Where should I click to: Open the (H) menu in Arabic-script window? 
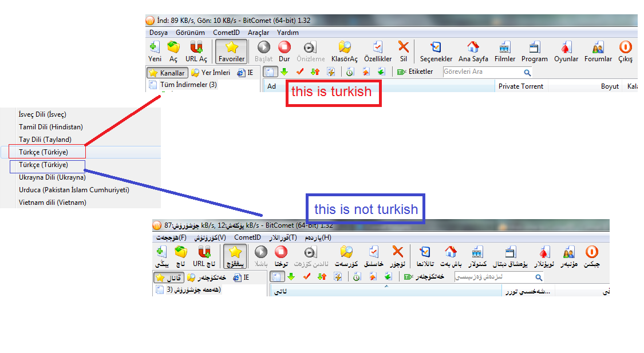coord(318,237)
